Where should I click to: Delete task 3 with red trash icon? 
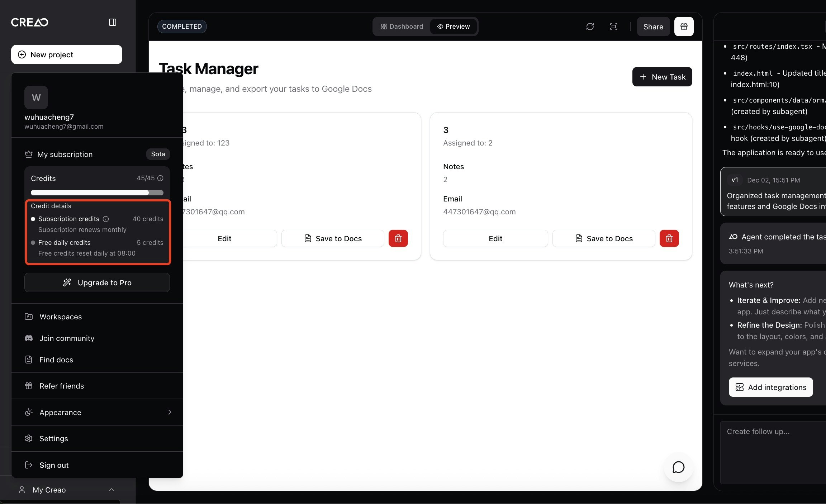[x=669, y=238]
